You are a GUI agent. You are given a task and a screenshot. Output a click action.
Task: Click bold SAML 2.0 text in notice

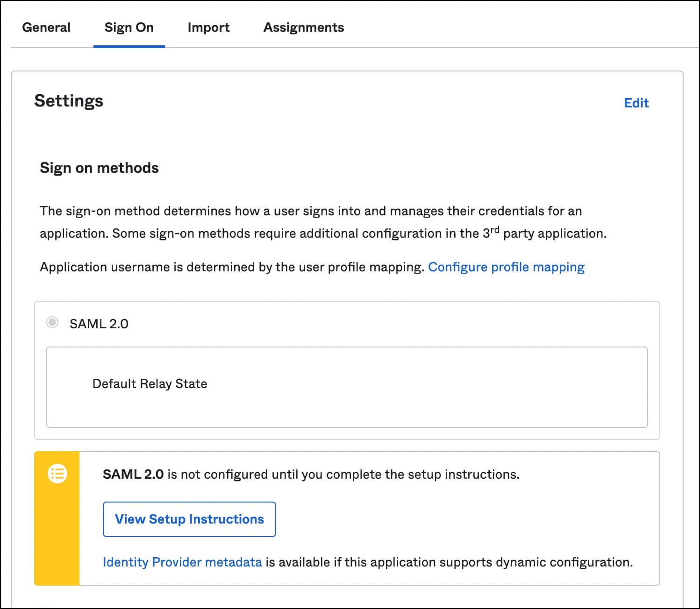point(133,474)
